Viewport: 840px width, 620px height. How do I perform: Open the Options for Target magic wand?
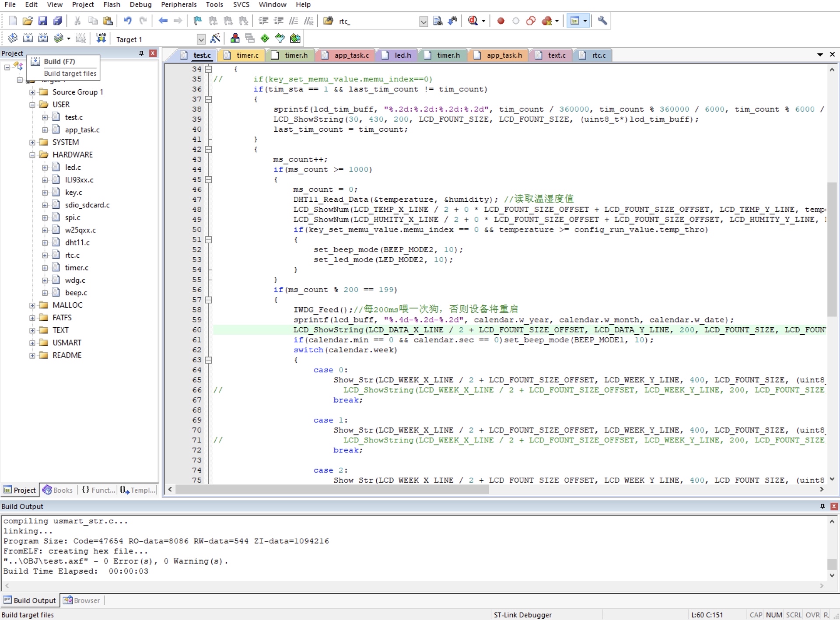(x=215, y=39)
